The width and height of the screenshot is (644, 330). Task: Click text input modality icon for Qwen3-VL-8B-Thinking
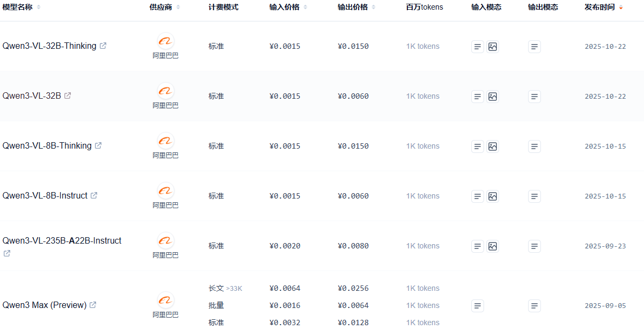478,146
